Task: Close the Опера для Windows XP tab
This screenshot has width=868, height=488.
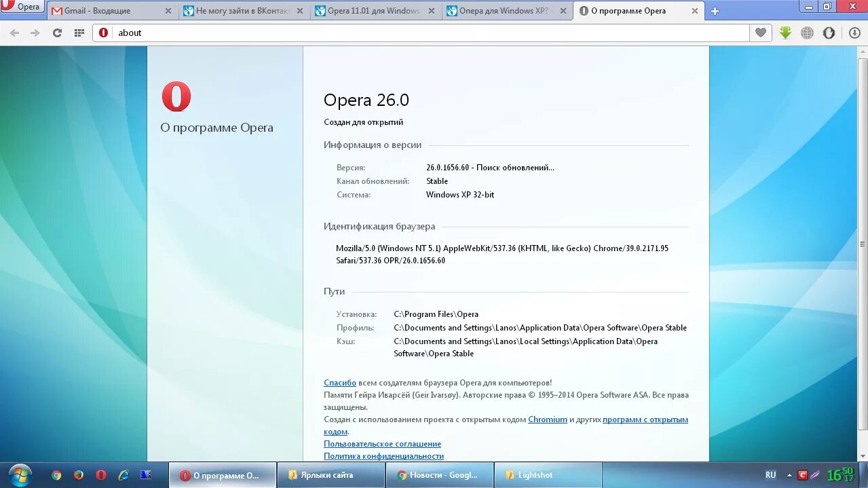Action: tap(563, 11)
